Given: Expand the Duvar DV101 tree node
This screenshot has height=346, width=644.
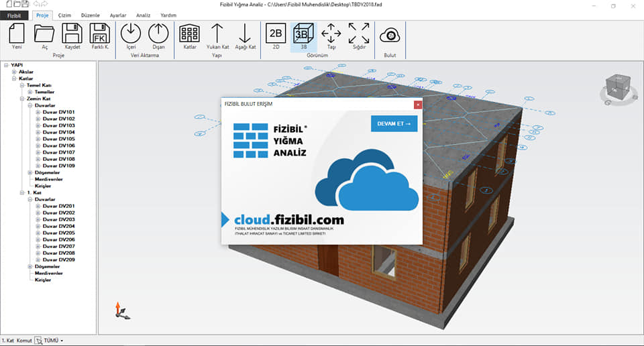Looking at the screenshot, I should point(38,112).
